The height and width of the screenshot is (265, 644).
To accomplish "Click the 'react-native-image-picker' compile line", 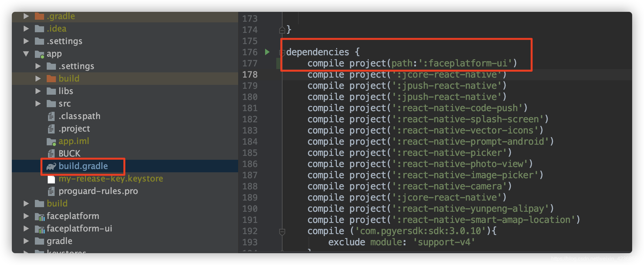I will click(425, 175).
